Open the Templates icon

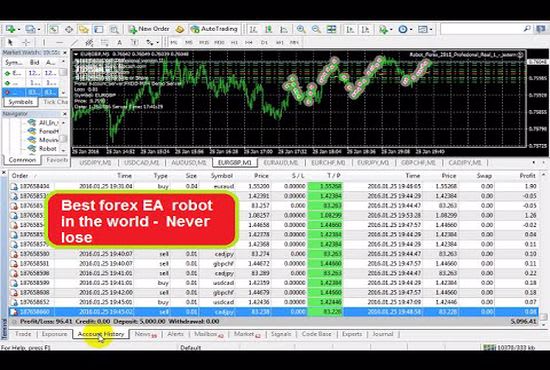click(423, 29)
